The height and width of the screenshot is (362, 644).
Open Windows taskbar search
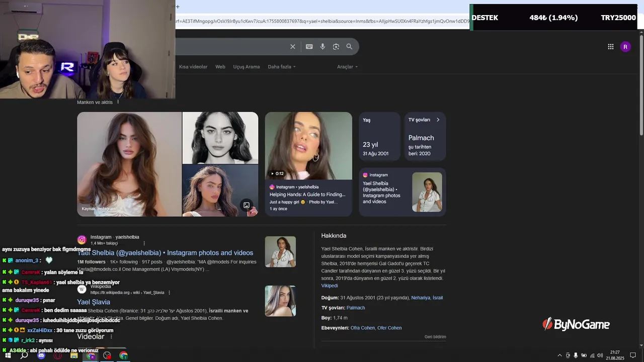(x=24, y=355)
